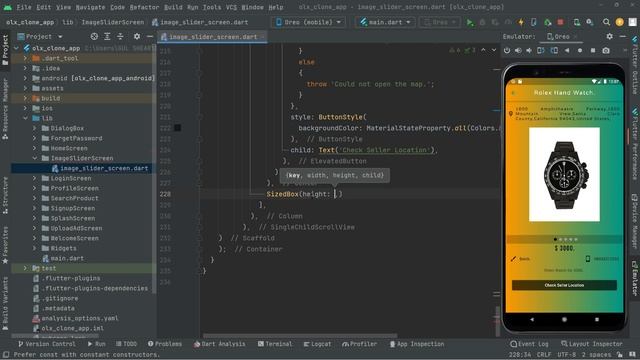Open Search Everywhere magnifier icon
The height and width of the screenshot is (360, 640).
click(x=607, y=22)
